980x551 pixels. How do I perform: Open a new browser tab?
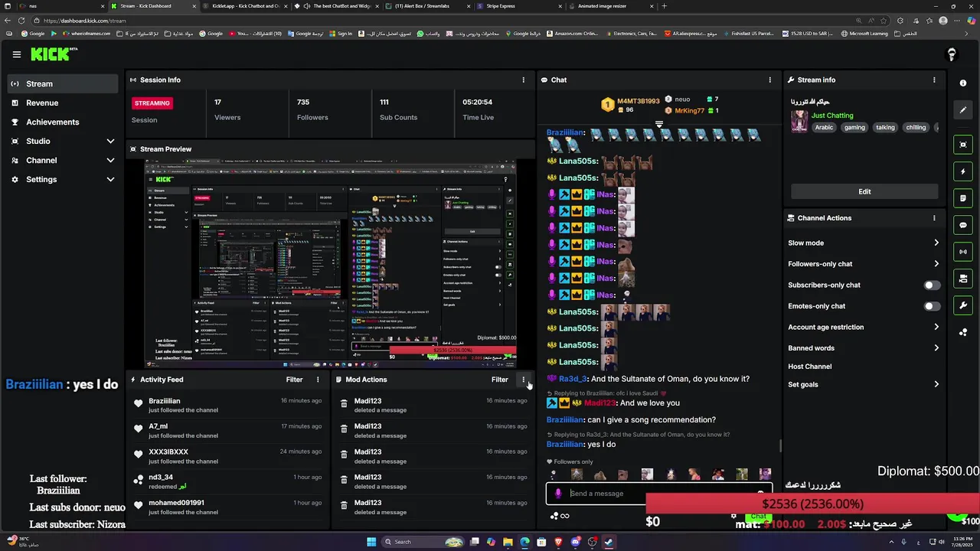(x=664, y=6)
